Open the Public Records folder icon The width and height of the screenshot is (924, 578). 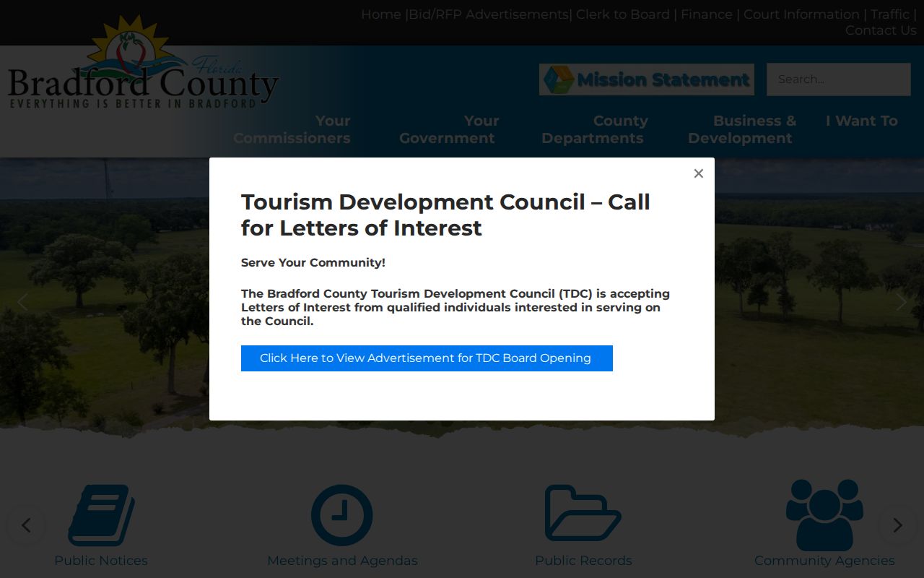[583, 513]
